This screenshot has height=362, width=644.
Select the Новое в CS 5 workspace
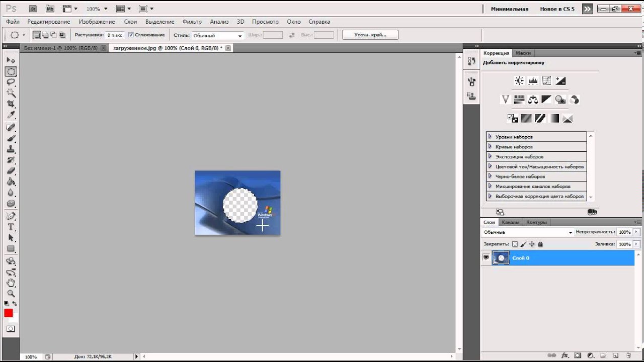coord(557,9)
